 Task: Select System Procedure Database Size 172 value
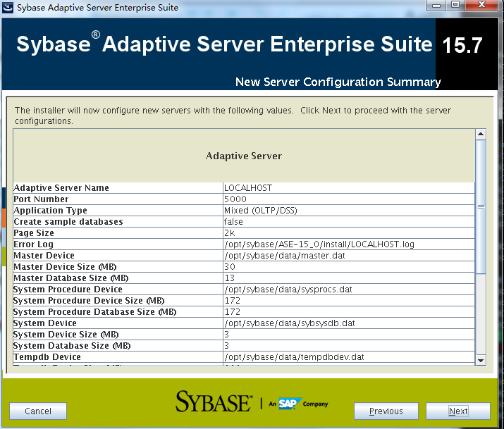click(232, 312)
